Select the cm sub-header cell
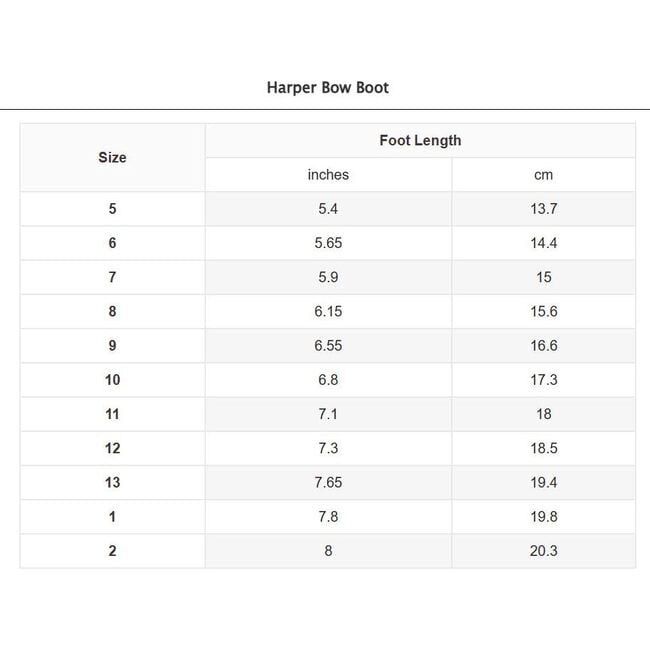Screen dimensions: 650x650 coord(543,175)
